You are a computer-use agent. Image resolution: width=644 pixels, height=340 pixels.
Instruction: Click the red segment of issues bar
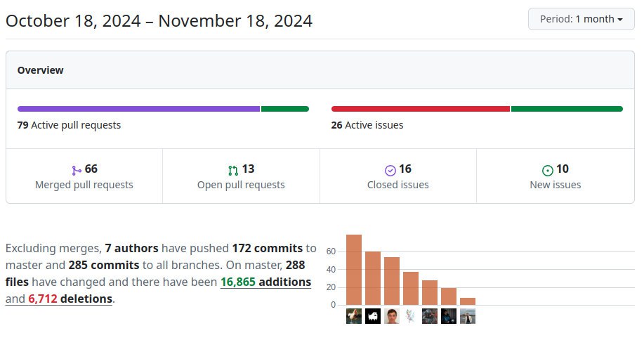(420, 109)
